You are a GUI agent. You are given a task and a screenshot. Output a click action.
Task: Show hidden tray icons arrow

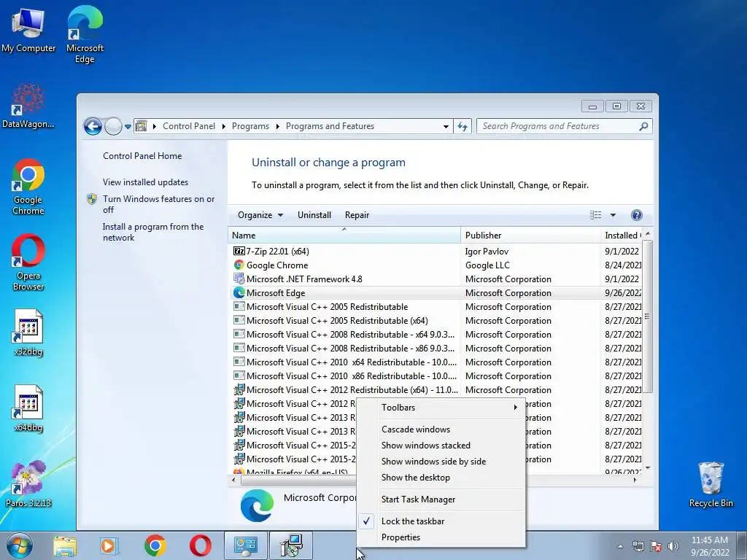[x=620, y=546]
